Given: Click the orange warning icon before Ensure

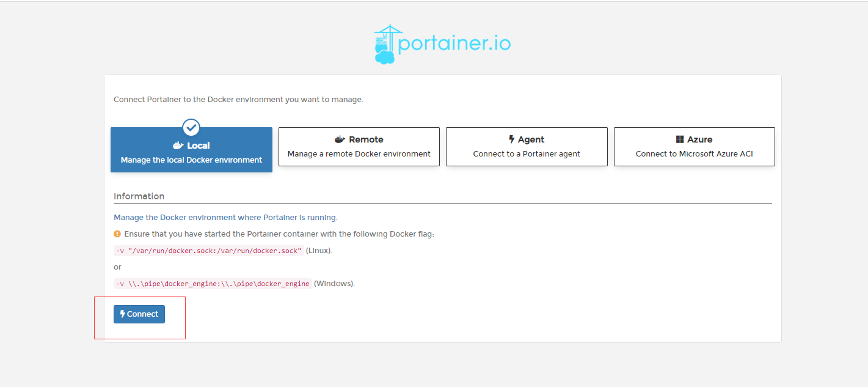Looking at the screenshot, I should point(117,234).
